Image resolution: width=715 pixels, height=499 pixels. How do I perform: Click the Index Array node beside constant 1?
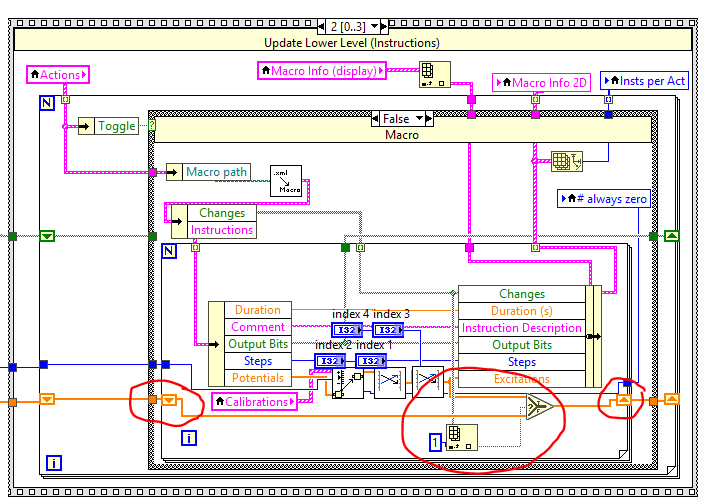pyautogui.click(x=462, y=437)
